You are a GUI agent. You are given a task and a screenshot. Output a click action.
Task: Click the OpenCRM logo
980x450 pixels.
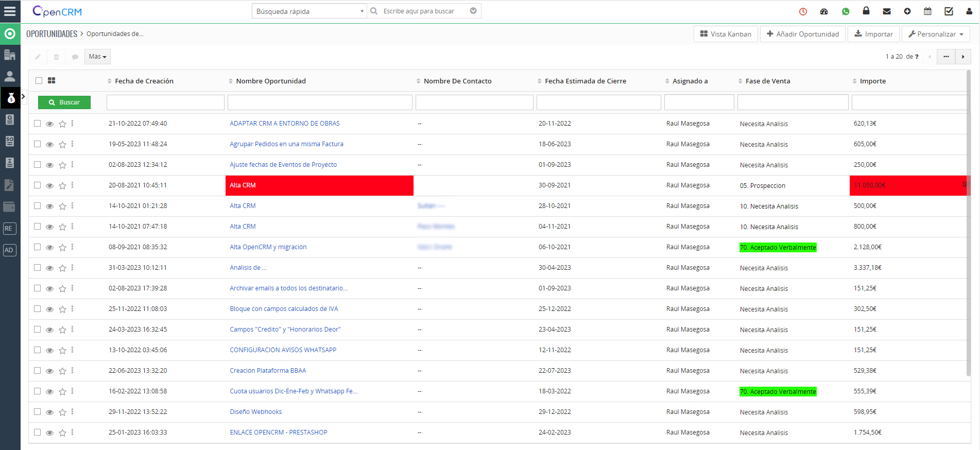(57, 11)
